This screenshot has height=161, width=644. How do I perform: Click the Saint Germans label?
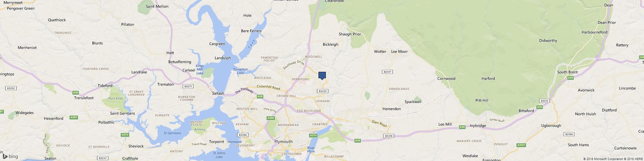(x=122, y=113)
